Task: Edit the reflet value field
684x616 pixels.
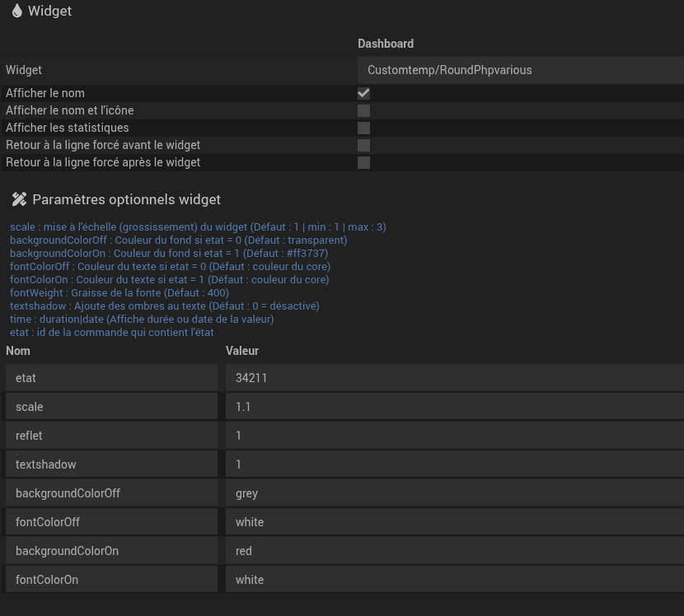Action: coord(453,436)
